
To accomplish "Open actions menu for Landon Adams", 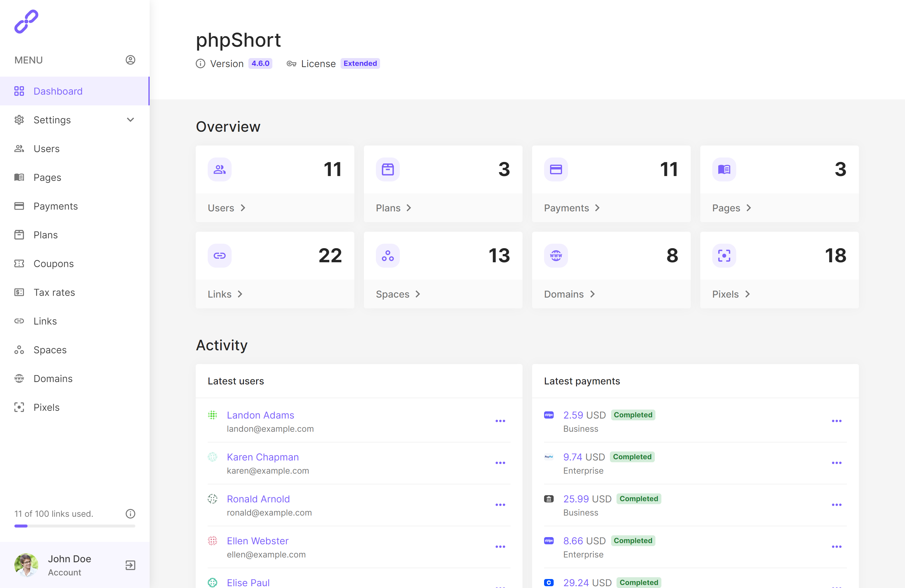I will coord(500,421).
